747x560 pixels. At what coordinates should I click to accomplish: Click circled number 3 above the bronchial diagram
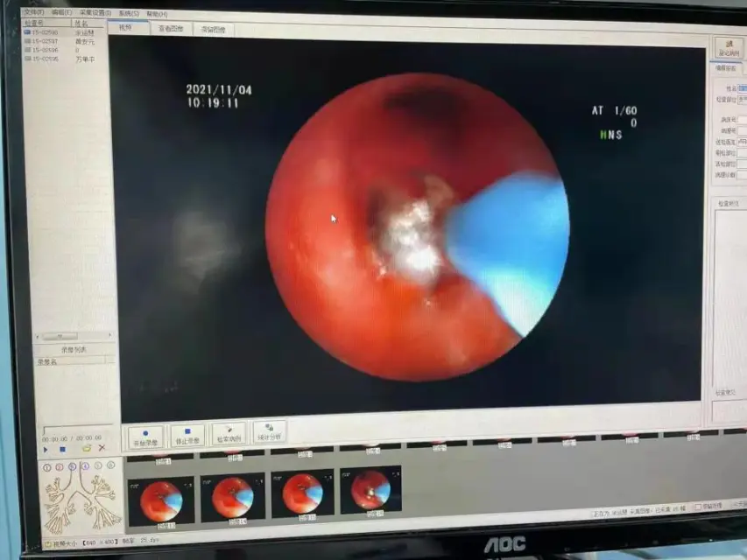coord(73,466)
